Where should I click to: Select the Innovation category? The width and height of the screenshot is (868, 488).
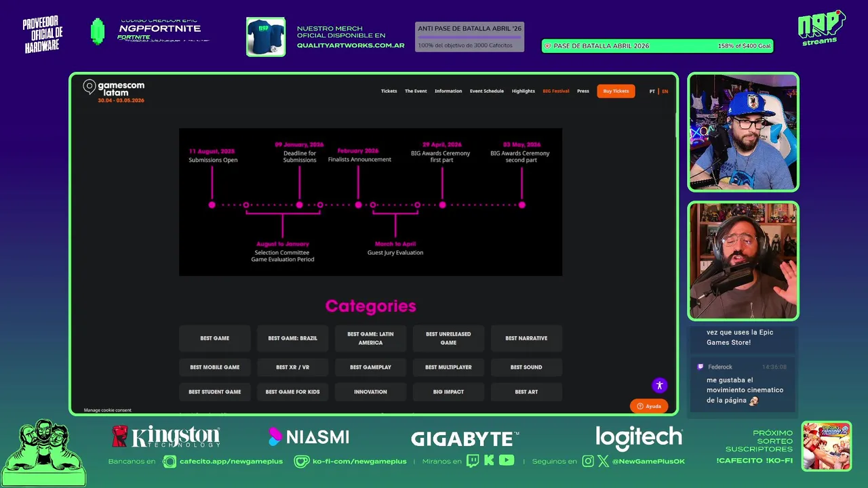(370, 392)
